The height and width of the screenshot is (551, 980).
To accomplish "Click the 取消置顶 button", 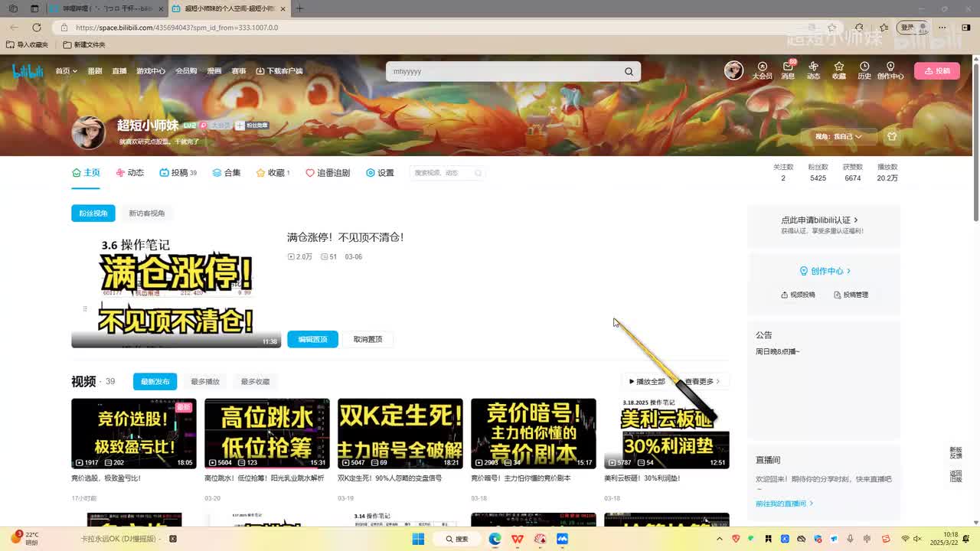I will (x=367, y=339).
